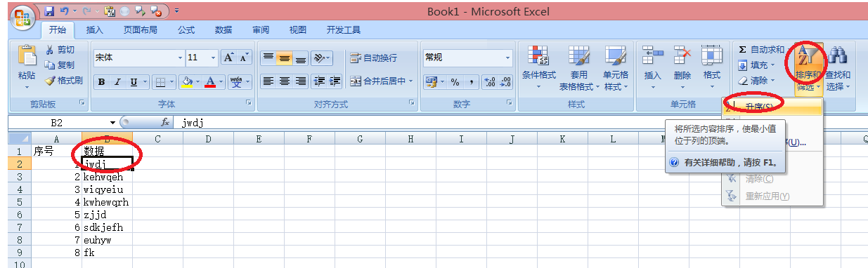868x268 pixels.
Task: Toggle bold formatting
Action: click(x=102, y=82)
